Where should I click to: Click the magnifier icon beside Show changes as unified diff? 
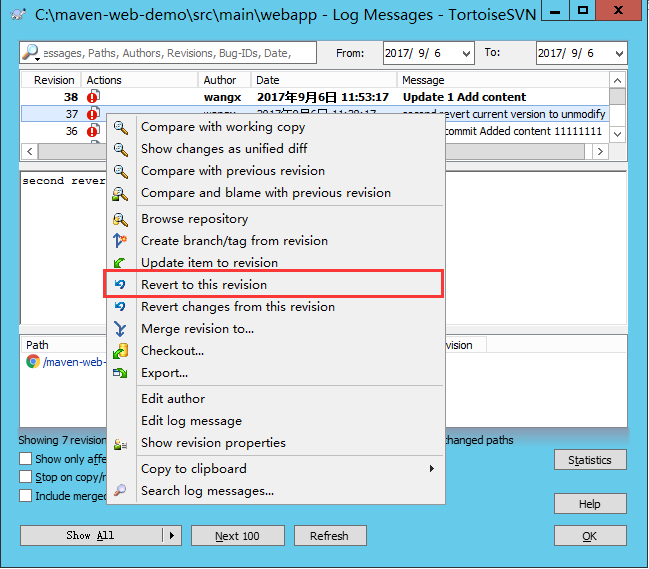120,149
